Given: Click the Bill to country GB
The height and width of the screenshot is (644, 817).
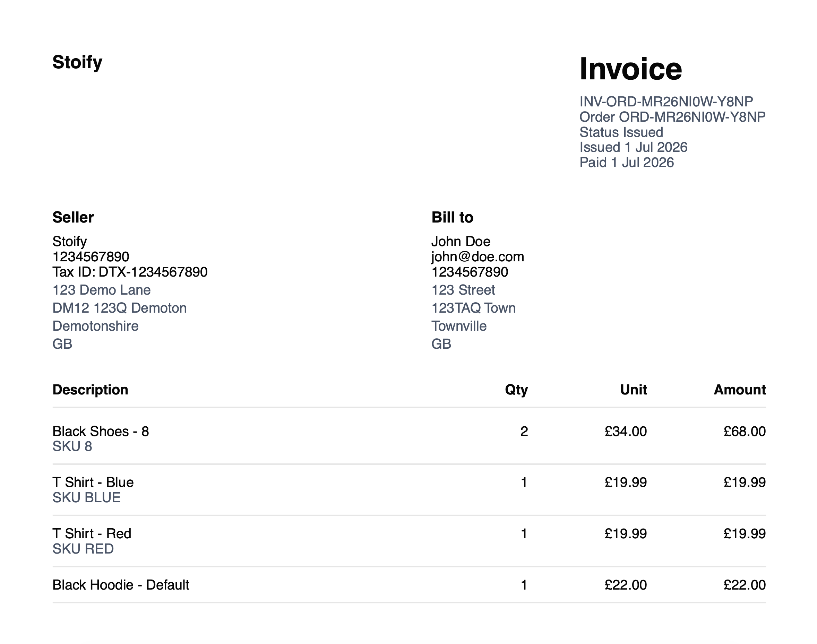Looking at the screenshot, I should click(441, 344).
